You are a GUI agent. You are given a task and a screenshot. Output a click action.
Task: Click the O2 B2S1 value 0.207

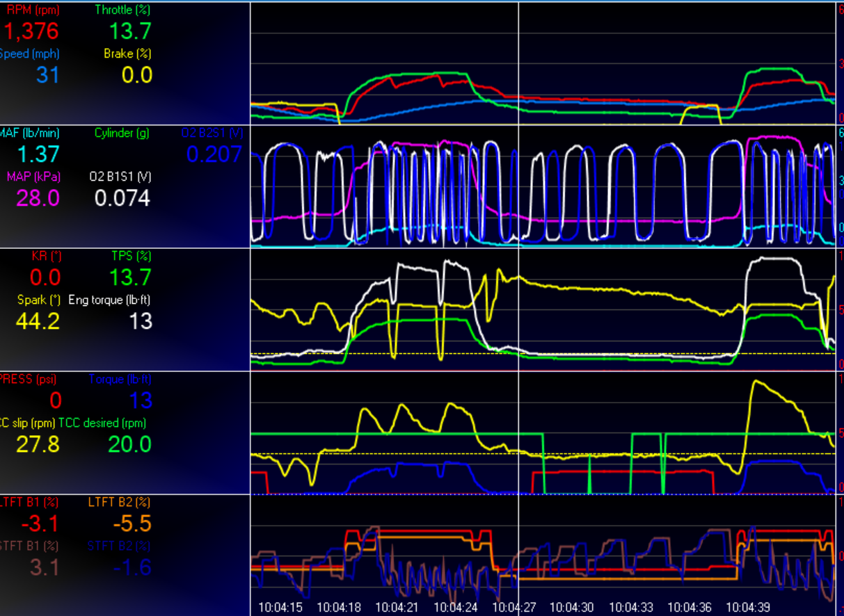[x=215, y=154]
